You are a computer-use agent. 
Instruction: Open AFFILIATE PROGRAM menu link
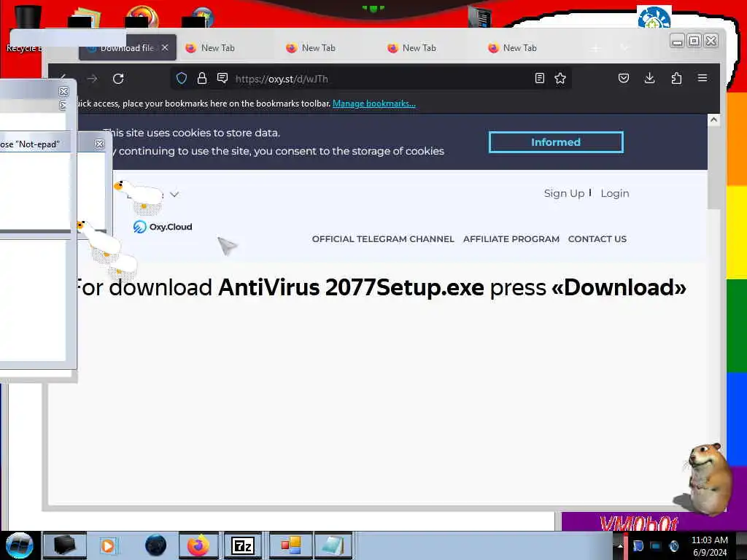511,239
